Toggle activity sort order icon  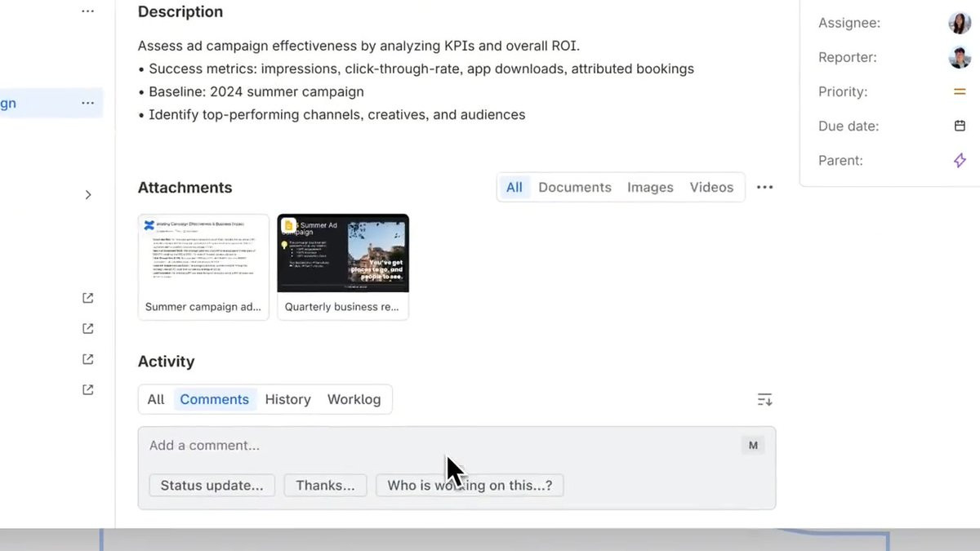764,399
